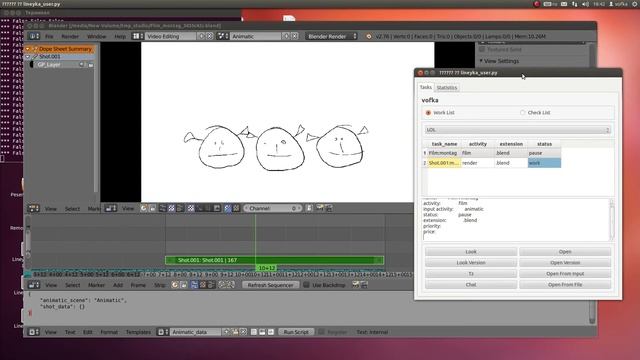The height and width of the screenshot is (360, 640).
Task: Select the Work List radio button
Action: tap(428, 113)
